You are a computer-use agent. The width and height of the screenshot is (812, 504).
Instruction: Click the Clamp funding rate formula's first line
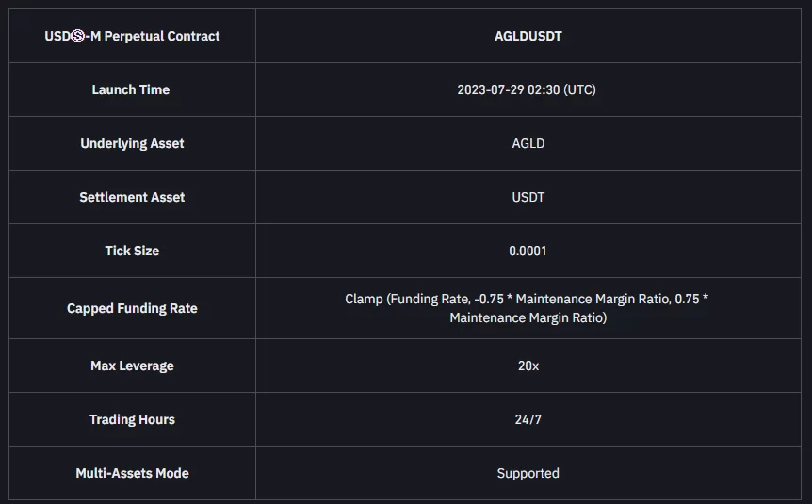point(527,299)
